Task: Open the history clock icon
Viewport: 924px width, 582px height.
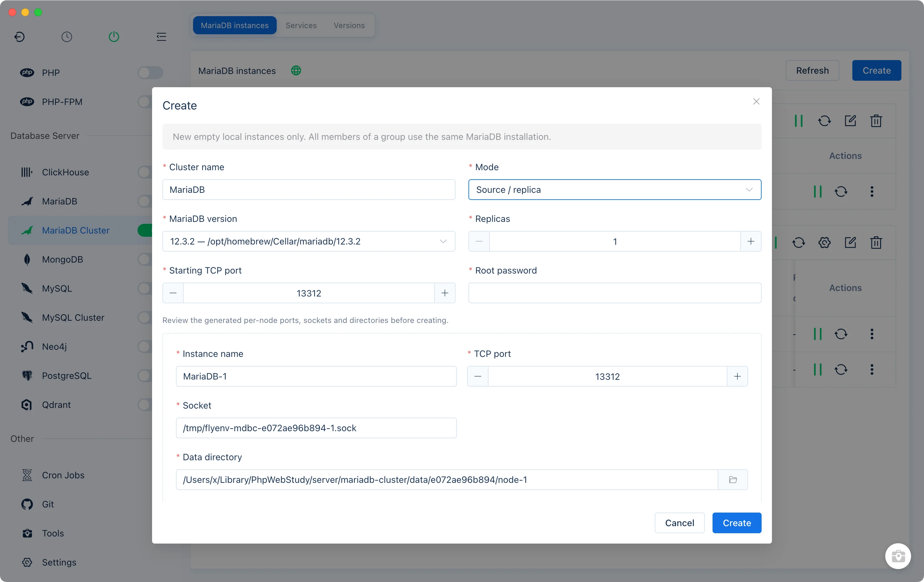Action: tap(67, 37)
